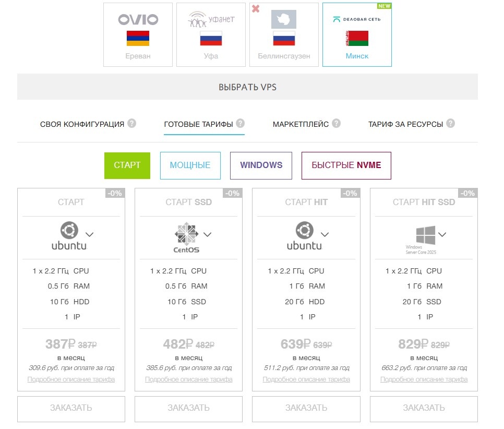
Task: Select the green Старт category button
Action: coord(127,165)
